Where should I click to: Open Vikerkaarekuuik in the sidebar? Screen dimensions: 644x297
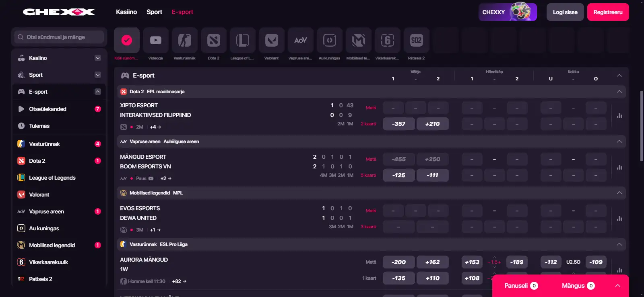pos(59,262)
